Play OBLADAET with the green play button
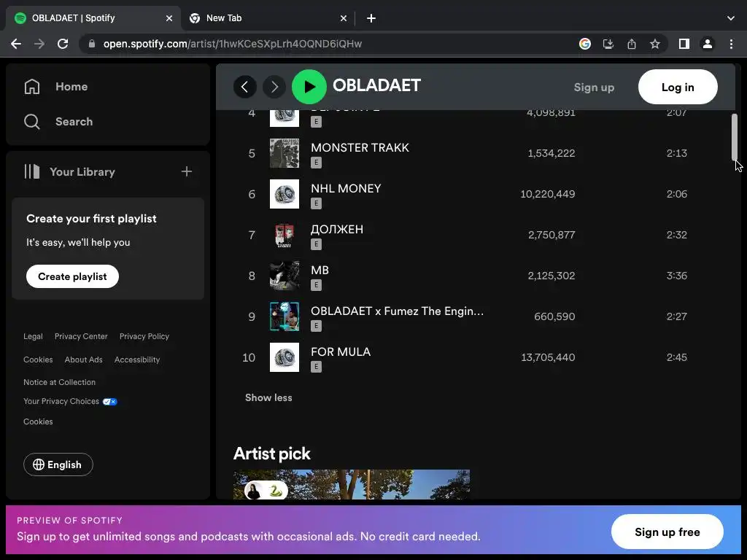Screen dimensions: 747x560 point(309,87)
